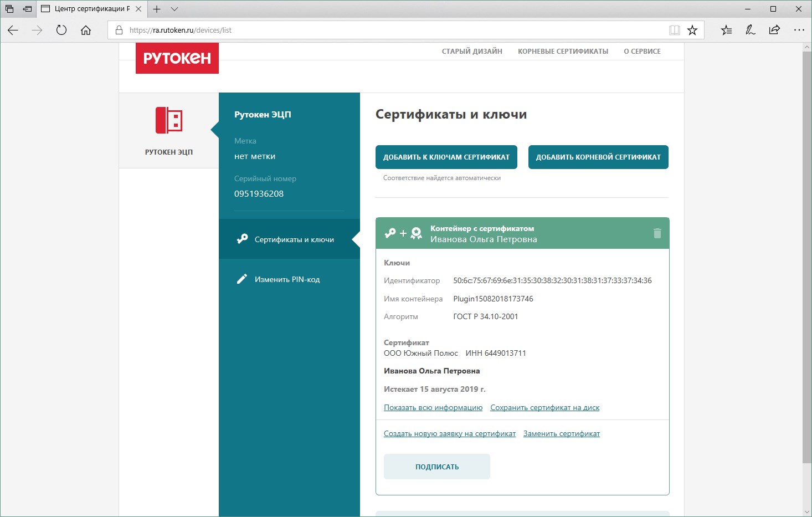Click pencil icon beside Изменить PIN-код
The image size is (812, 517).
(x=242, y=279)
